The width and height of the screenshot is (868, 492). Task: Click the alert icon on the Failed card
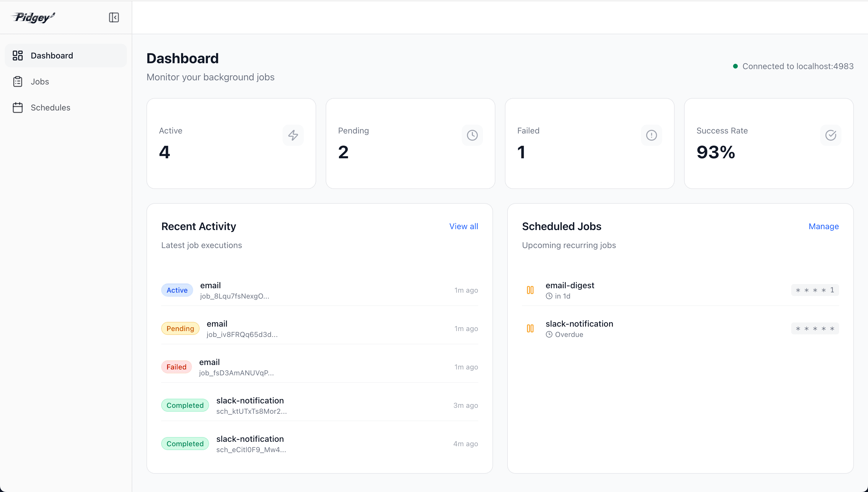pos(651,135)
